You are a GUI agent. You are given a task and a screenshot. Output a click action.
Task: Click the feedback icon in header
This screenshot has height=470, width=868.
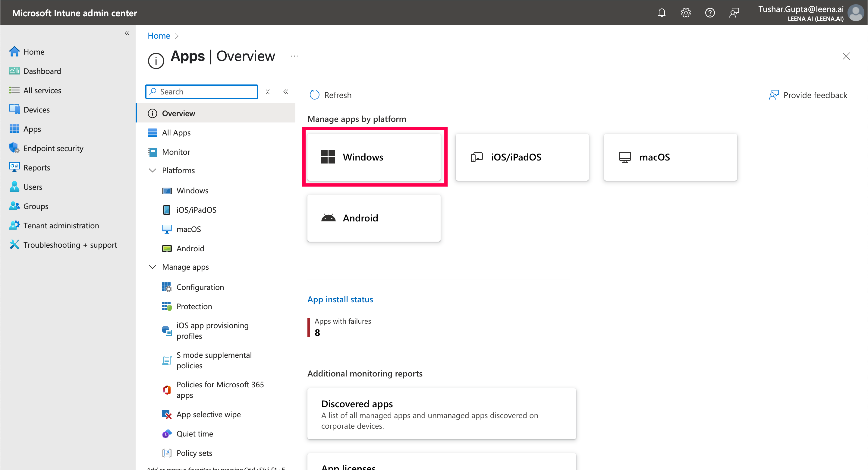(x=734, y=13)
